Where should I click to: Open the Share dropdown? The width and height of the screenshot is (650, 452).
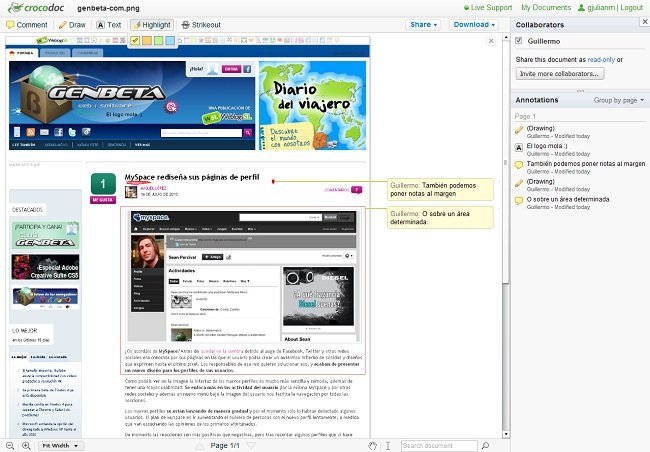pos(423,25)
